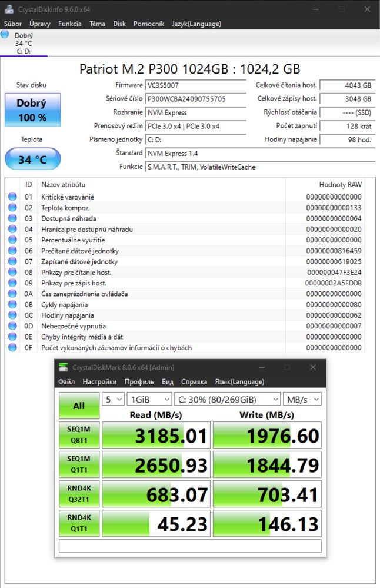Screen dimensions: 380x588
Task: Click status orb for Hranica pre dostupnú náhradu
Action: [12, 229]
